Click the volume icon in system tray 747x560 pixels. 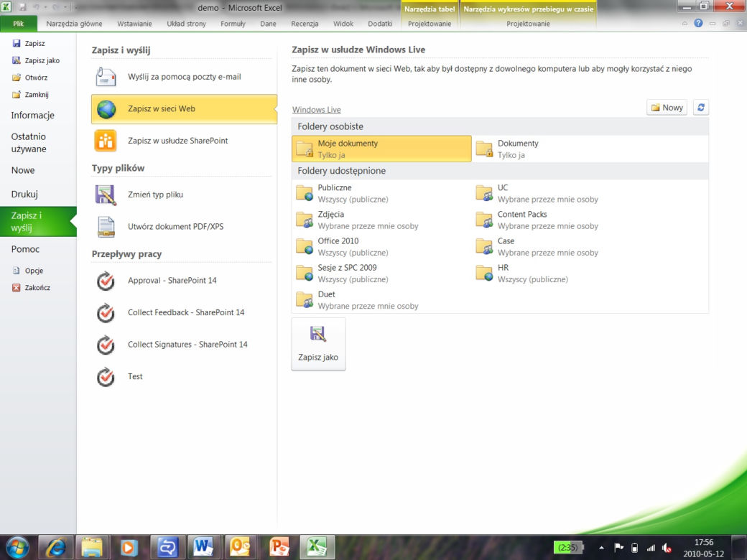(x=667, y=548)
